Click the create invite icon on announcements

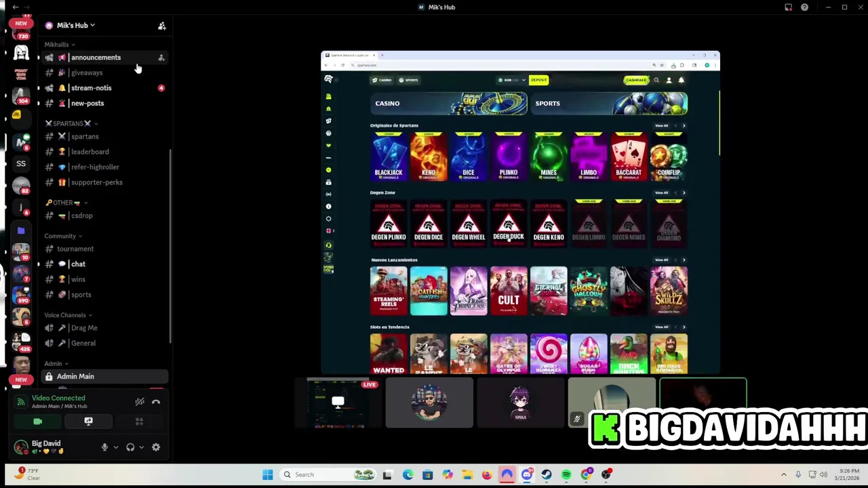point(161,58)
